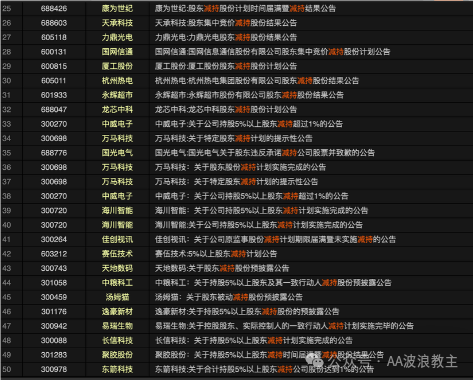Open 中粮科工 减持股份预披露公告 title

[x=273, y=283]
